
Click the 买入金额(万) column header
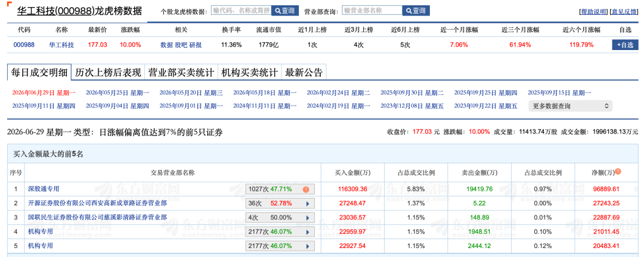[x=353, y=173]
